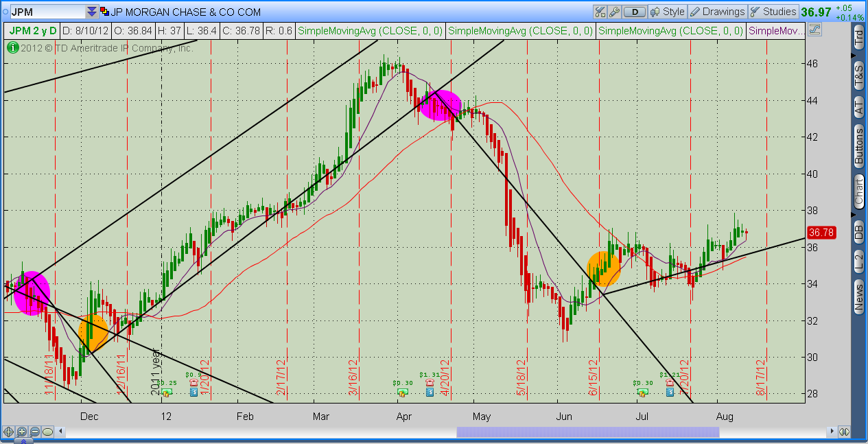Click the curve icon below the Studies button
The width and height of the screenshot is (868, 444).
click(814, 30)
